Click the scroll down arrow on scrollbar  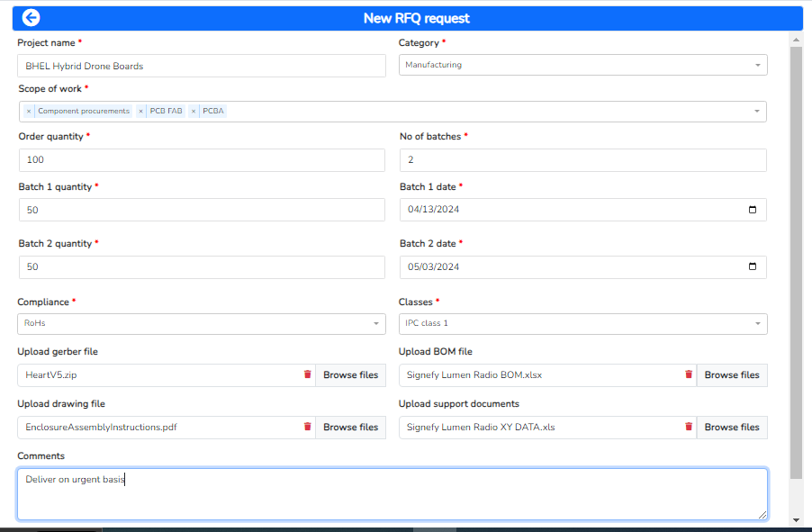(x=796, y=520)
